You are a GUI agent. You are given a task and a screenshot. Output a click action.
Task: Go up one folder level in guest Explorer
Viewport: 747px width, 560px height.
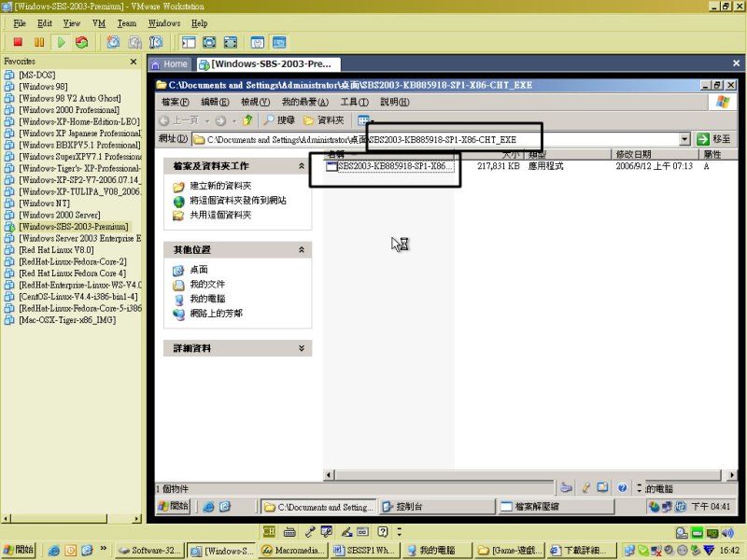pos(247,120)
